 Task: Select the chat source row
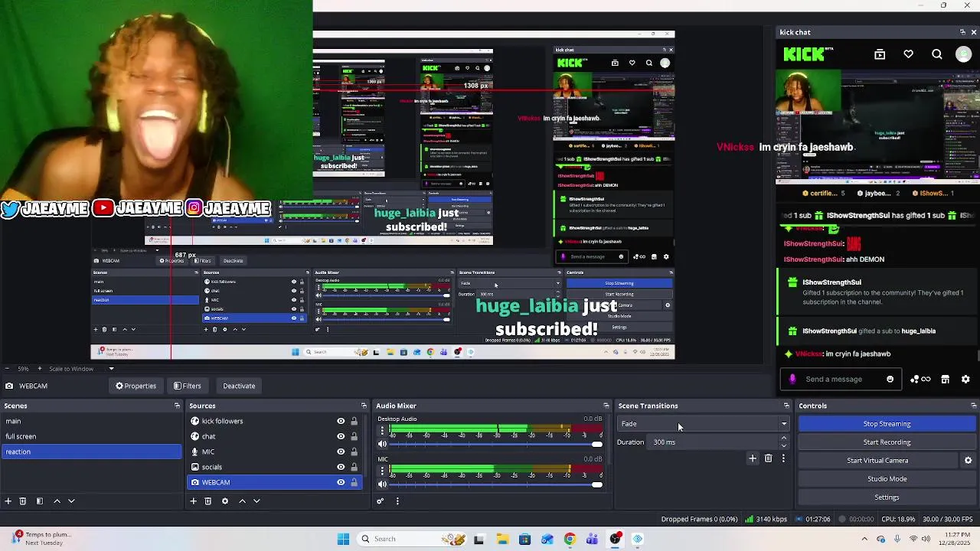click(274, 437)
